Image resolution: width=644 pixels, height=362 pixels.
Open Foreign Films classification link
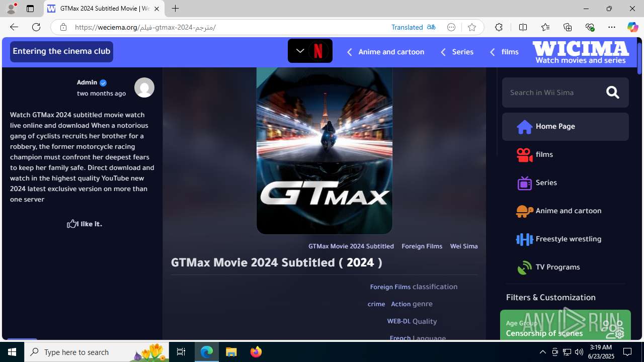click(x=390, y=287)
